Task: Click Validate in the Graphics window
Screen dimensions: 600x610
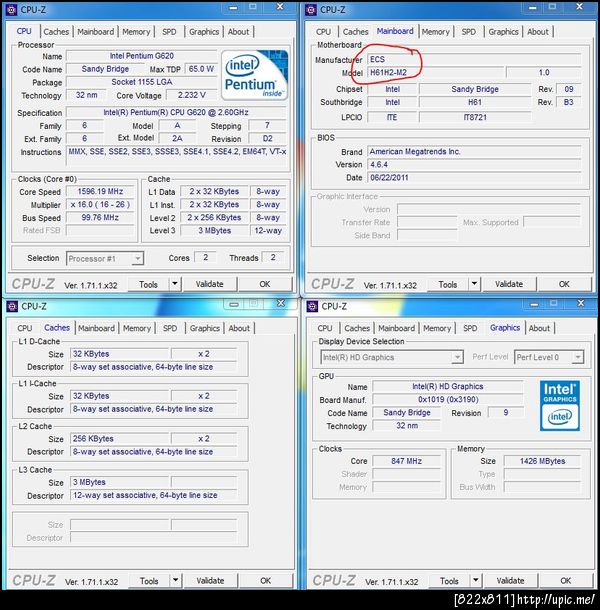Action: click(x=510, y=581)
